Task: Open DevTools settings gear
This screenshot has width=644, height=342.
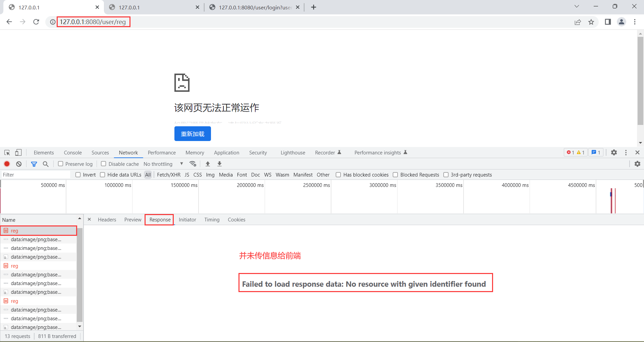Action: tap(614, 152)
